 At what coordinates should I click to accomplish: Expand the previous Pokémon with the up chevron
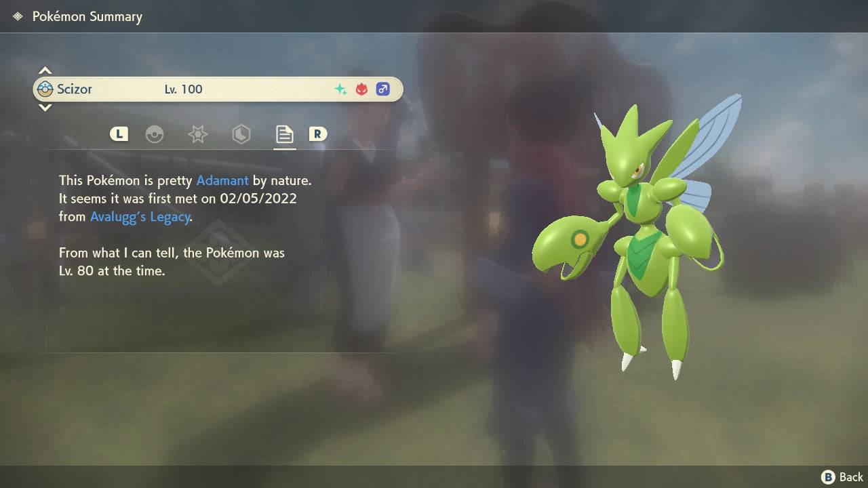click(x=45, y=69)
